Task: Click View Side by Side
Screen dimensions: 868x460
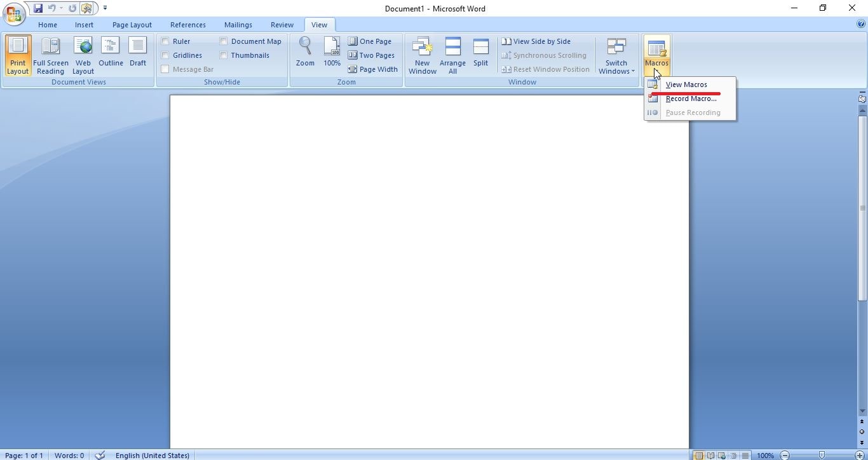Action: 536,41
